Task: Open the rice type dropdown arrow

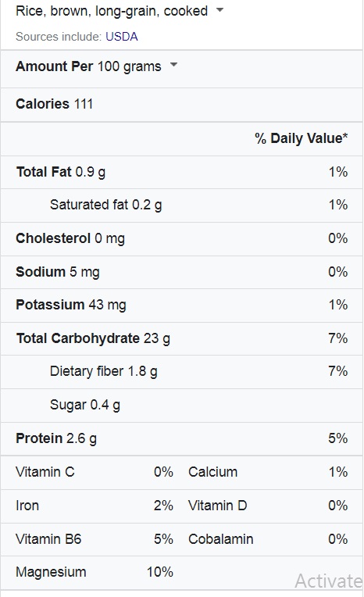Action: tap(219, 10)
